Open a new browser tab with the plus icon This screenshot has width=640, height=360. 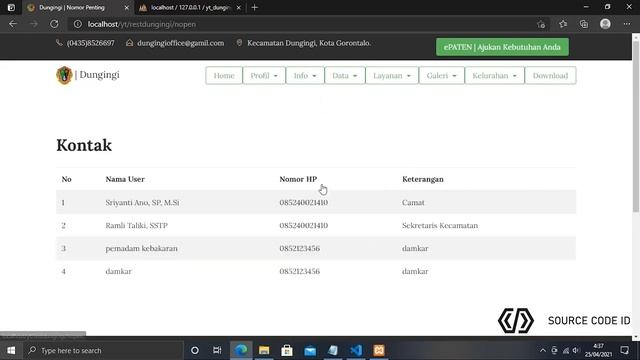pos(255,7)
